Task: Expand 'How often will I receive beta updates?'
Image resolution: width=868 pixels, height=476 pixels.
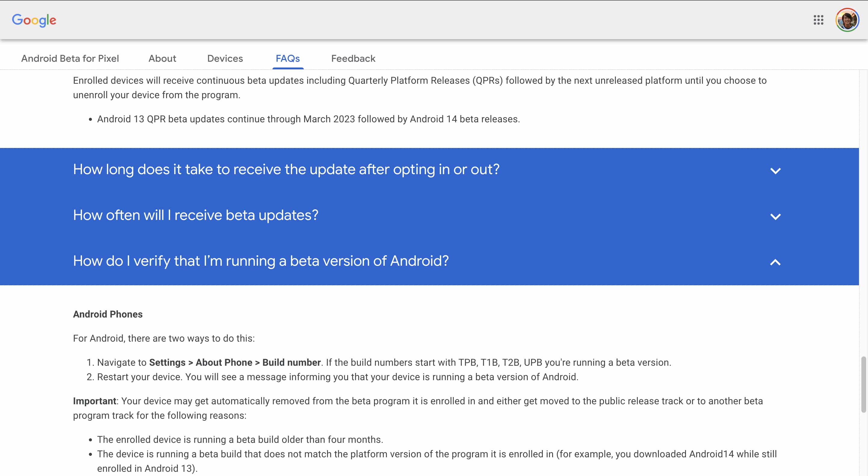Action: click(x=196, y=215)
